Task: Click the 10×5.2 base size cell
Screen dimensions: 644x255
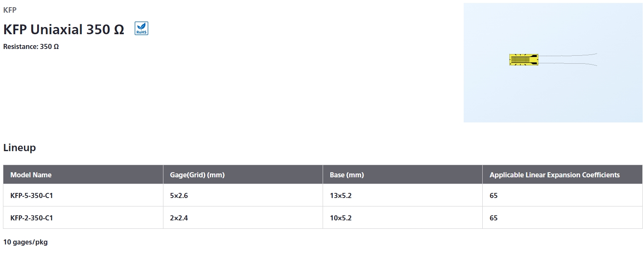Action: tap(341, 218)
